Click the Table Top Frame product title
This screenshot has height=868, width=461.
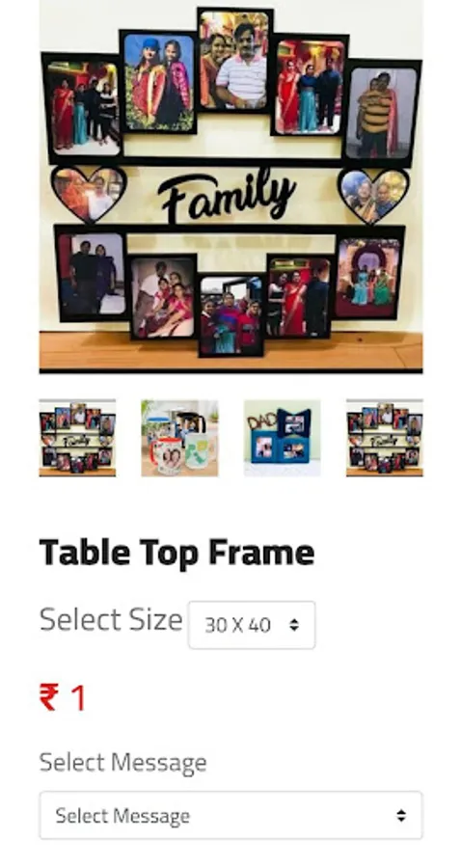pyautogui.click(x=177, y=553)
